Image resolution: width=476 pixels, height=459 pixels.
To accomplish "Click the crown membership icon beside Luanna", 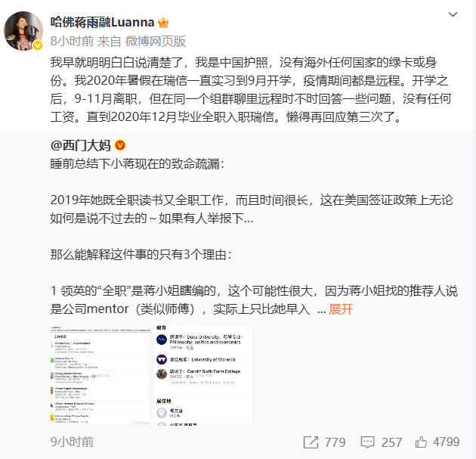I will (x=163, y=23).
